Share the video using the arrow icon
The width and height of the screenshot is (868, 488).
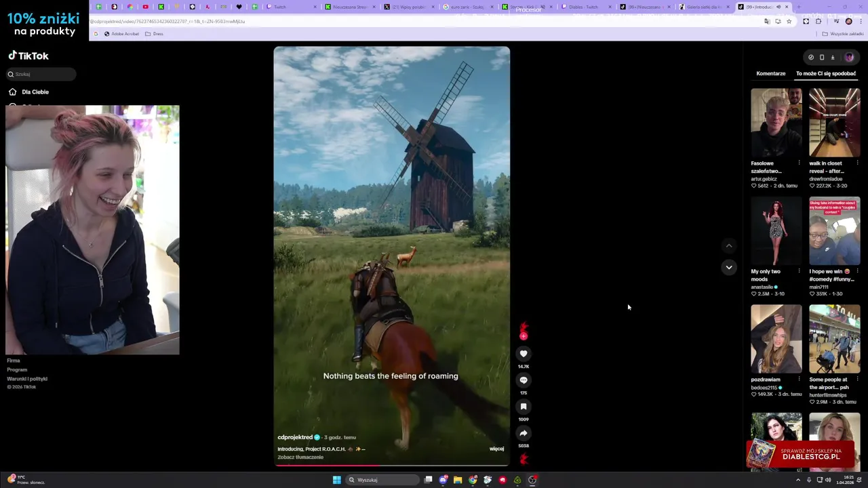click(x=524, y=432)
